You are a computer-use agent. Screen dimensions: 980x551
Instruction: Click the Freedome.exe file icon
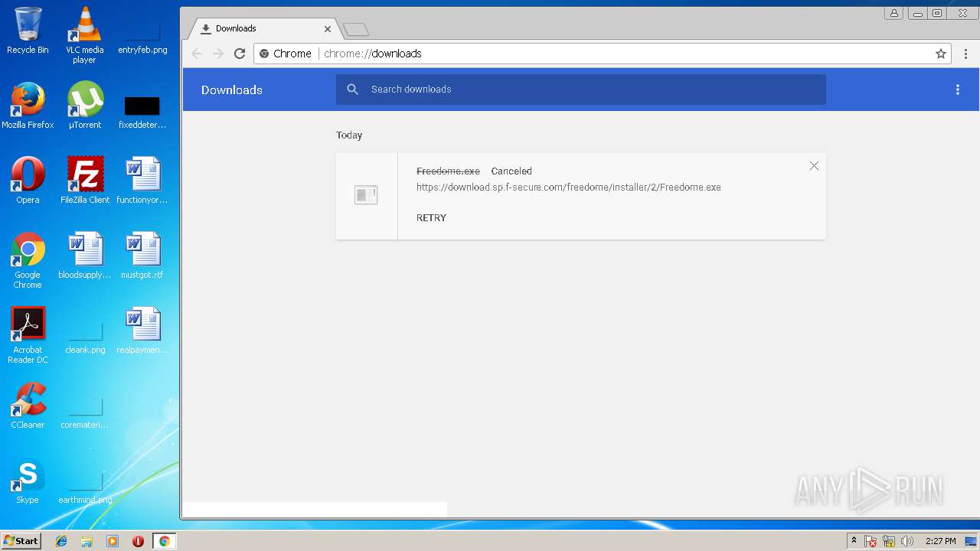click(366, 195)
